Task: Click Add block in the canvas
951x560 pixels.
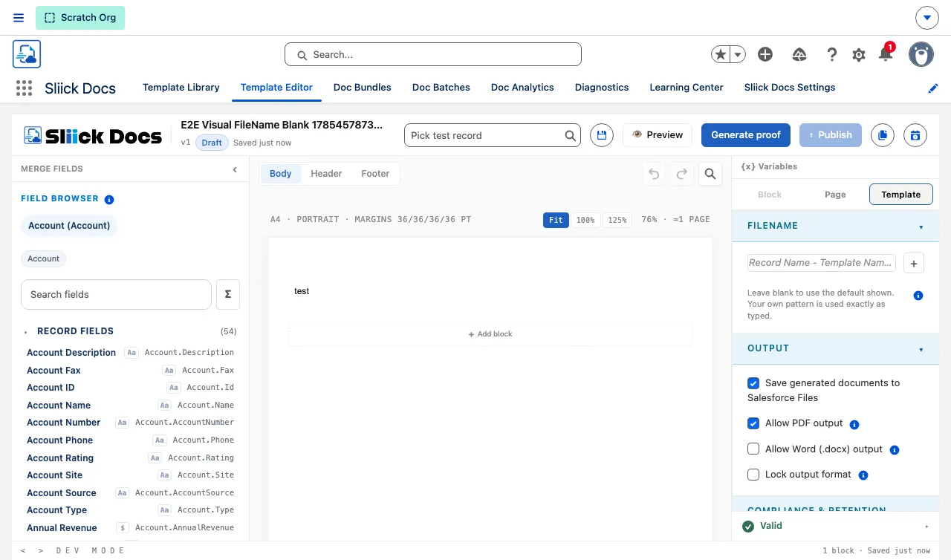Action: click(x=490, y=334)
